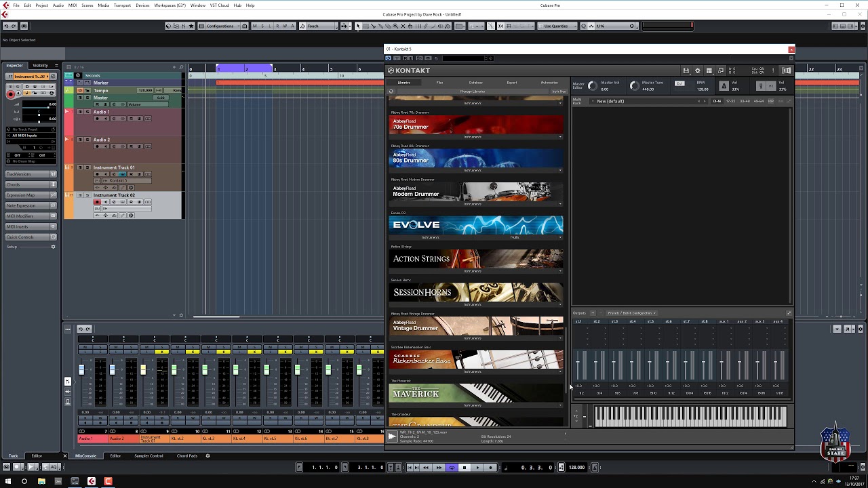This screenshot has height=488, width=868.
Task: Switch to the Sampler Control tab
Action: click(x=149, y=455)
